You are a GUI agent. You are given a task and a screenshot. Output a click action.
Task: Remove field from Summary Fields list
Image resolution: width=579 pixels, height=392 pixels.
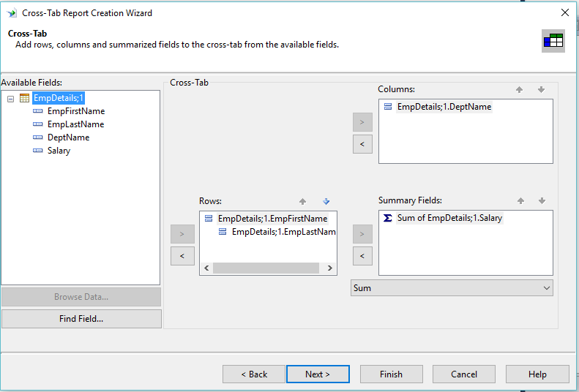coord(362,256)
